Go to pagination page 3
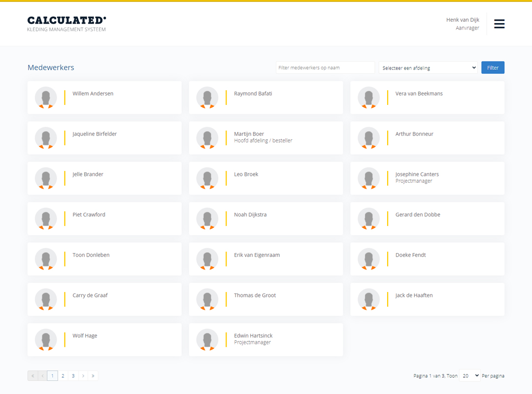Screen dimensions: 532x394 tap(73, 376)
